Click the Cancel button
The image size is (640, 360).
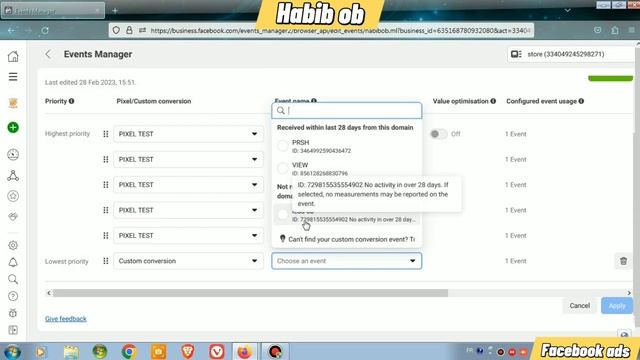pyautogui.click(x=580, y=305)
